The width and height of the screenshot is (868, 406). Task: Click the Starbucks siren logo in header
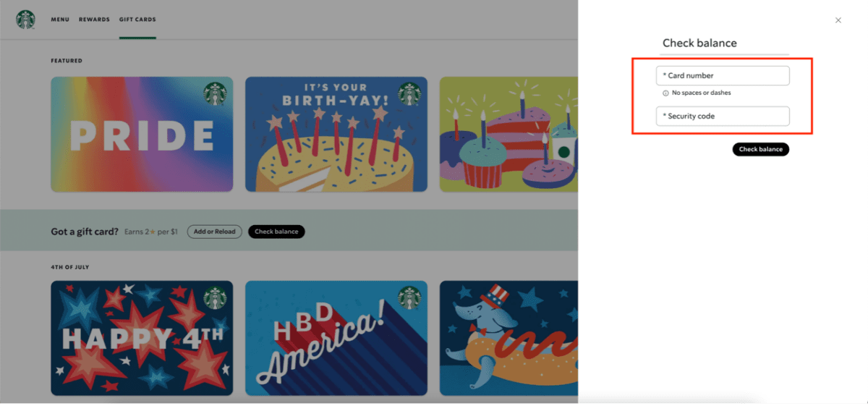26,20
